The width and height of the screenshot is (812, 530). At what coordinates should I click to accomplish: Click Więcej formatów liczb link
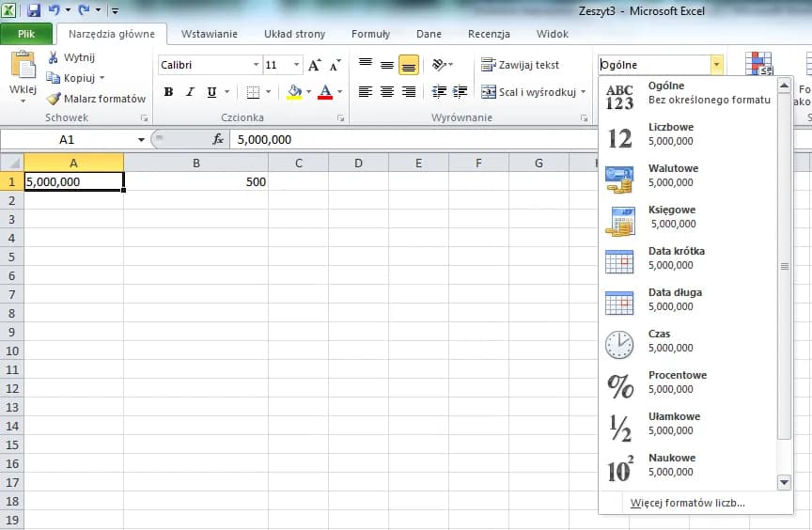688,503
